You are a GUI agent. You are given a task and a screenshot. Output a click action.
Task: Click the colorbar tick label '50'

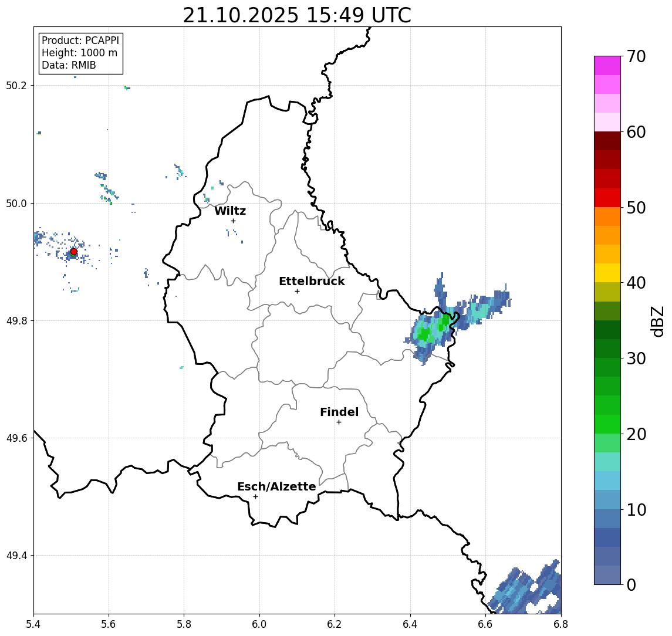click(636, 208)
